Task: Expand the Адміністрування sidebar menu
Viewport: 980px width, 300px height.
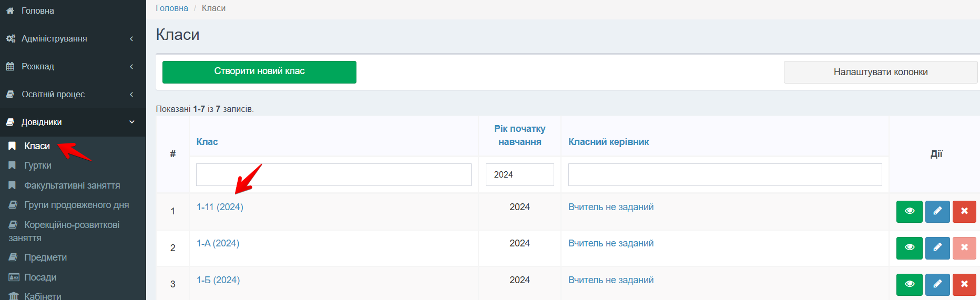Action: tap(73, 38)
